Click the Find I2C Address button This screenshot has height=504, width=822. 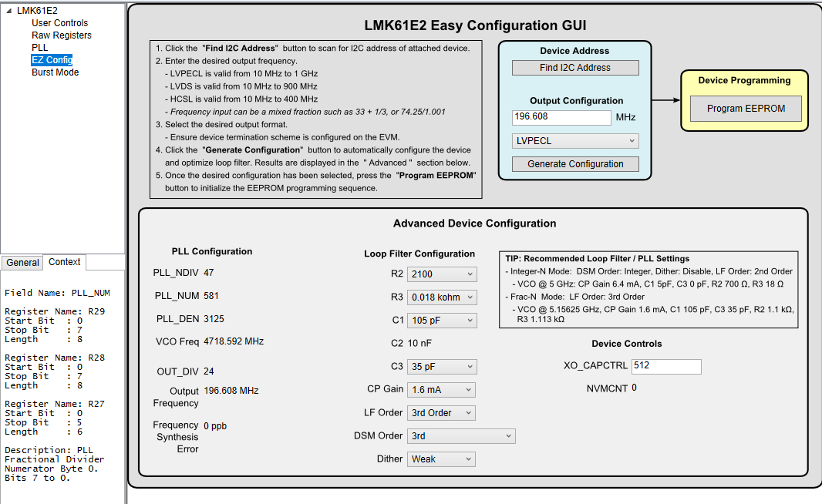click(575, 68)
